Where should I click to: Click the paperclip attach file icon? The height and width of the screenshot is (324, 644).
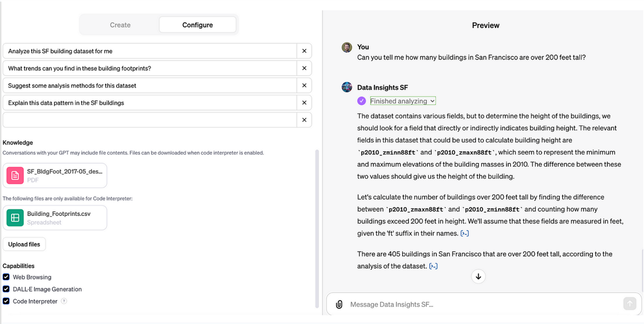pyautogui.click(x=339, y=304)
